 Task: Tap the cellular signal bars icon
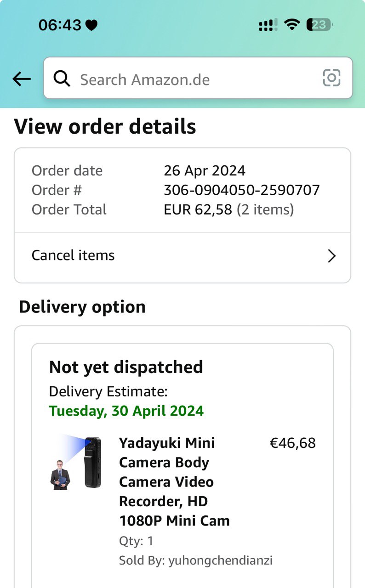pyautogui.click(x=268, y=25)
